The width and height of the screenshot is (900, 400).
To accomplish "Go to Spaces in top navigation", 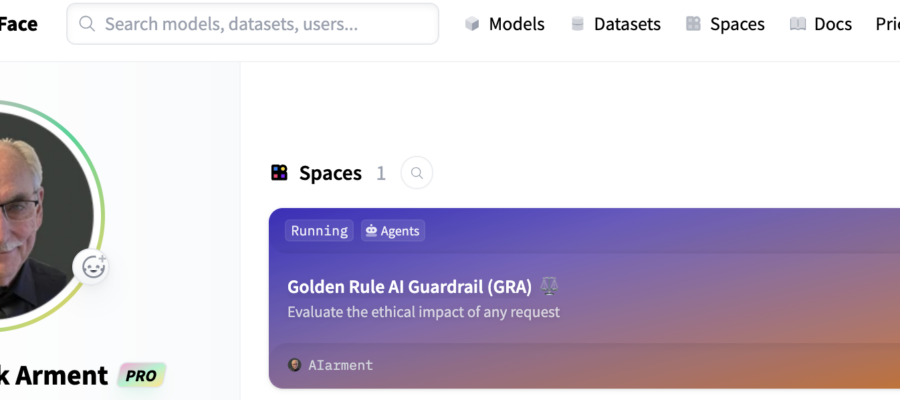I will [726, 24].
